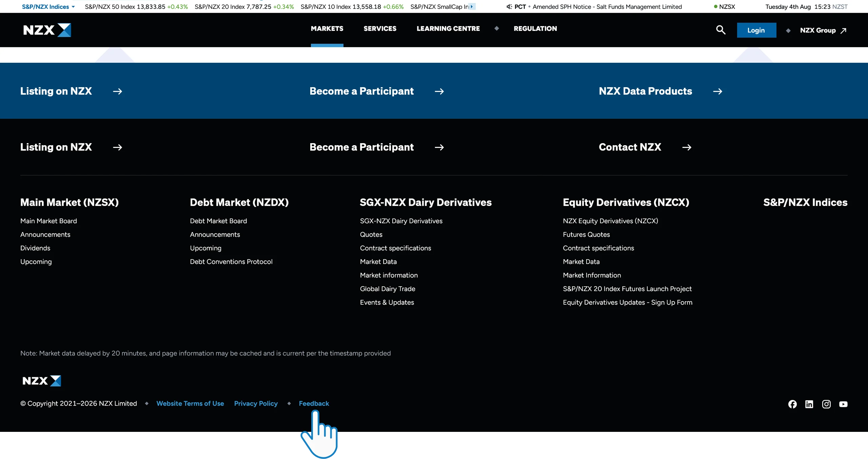Viewport: 868px width, 459px height.
Task: Click the ticker scroll arrow next to SmallCap
Action: coord(472,6)
